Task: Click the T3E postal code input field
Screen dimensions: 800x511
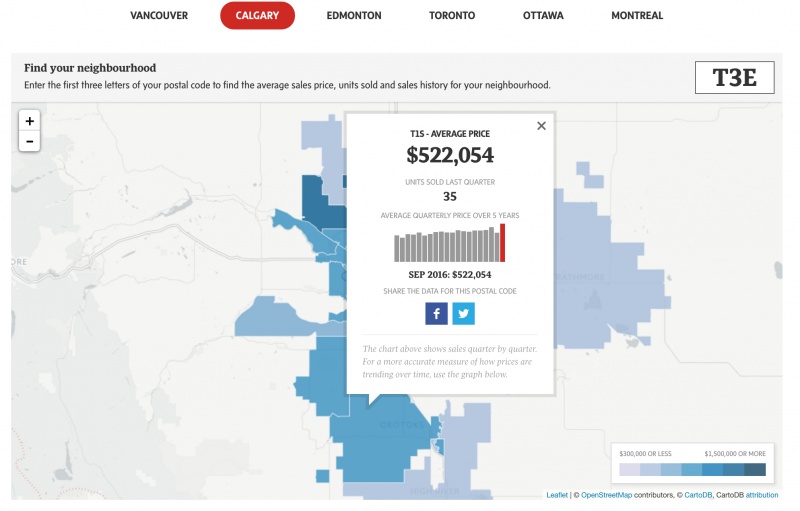Action: [735, 78]
